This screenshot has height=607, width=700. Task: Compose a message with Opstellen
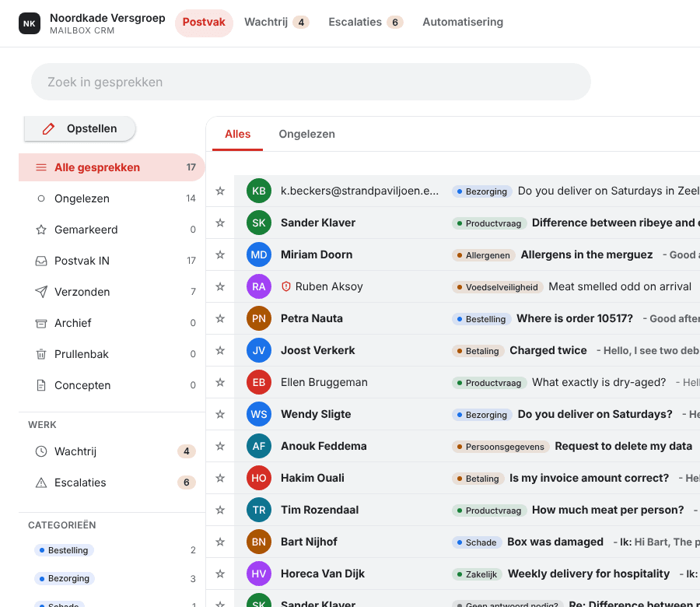tap(80, 128)
